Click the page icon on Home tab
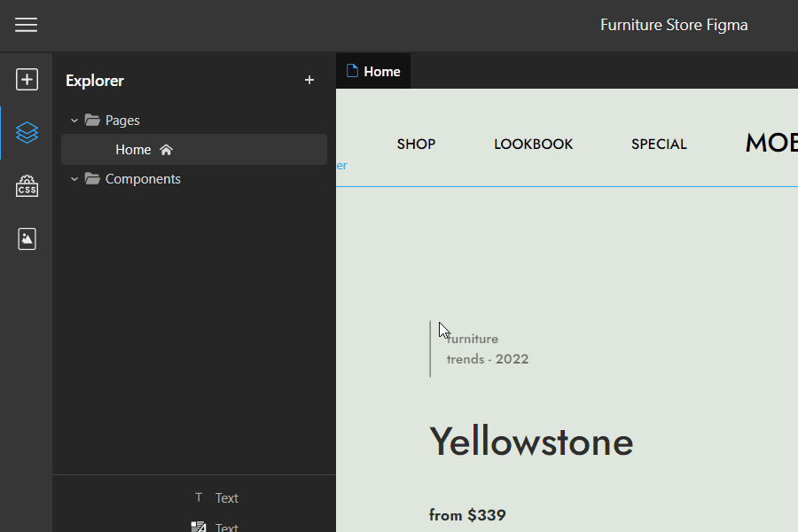 click(x=352, y=71)
